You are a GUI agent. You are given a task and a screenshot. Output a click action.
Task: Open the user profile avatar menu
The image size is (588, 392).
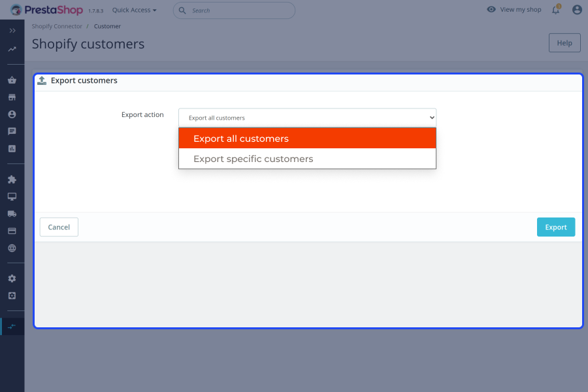pos(577,10)
